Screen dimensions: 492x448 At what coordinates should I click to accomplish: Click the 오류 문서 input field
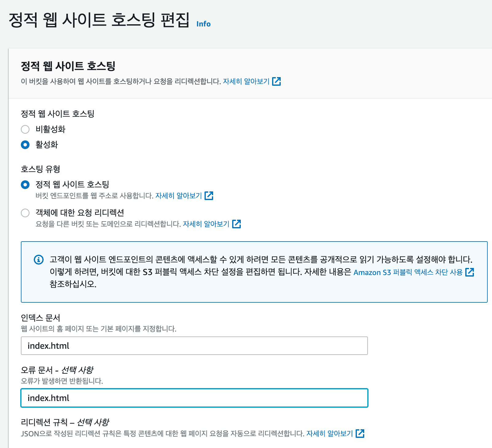point(194,398)
